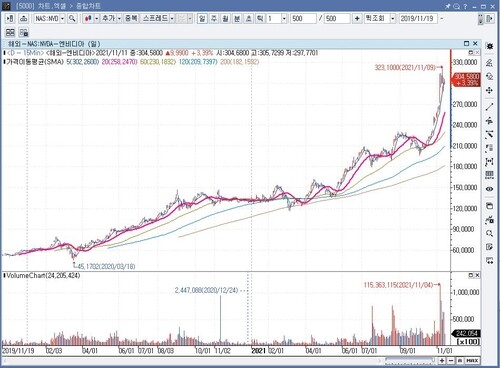Click the horizontal chart scrollbar thumb

pyautogui.click(x=410, y=360)
